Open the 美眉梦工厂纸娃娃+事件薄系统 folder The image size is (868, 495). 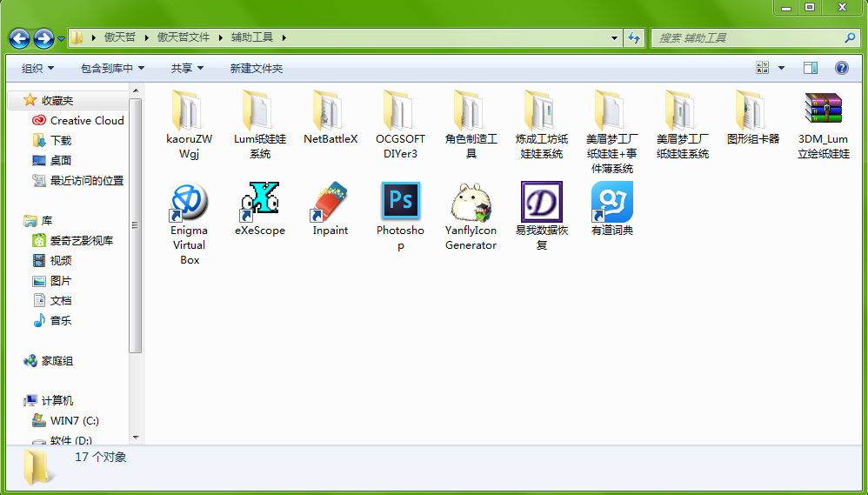(x=611, y=131)
